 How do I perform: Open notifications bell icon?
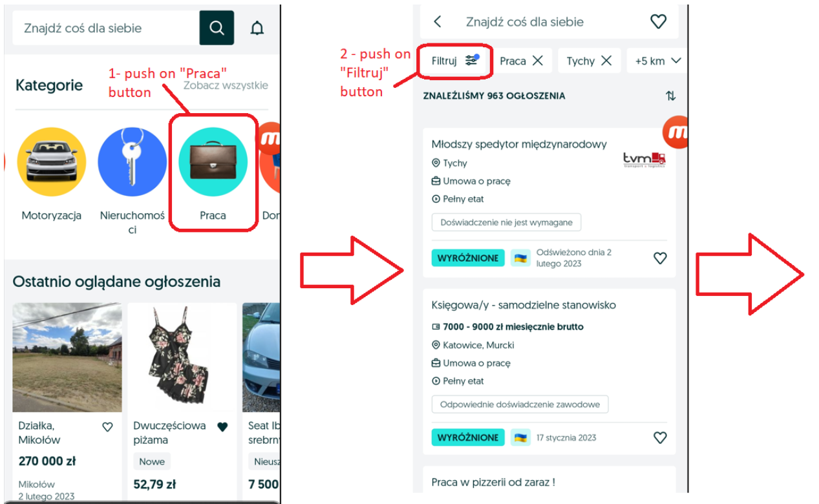(x=257, y=28)
